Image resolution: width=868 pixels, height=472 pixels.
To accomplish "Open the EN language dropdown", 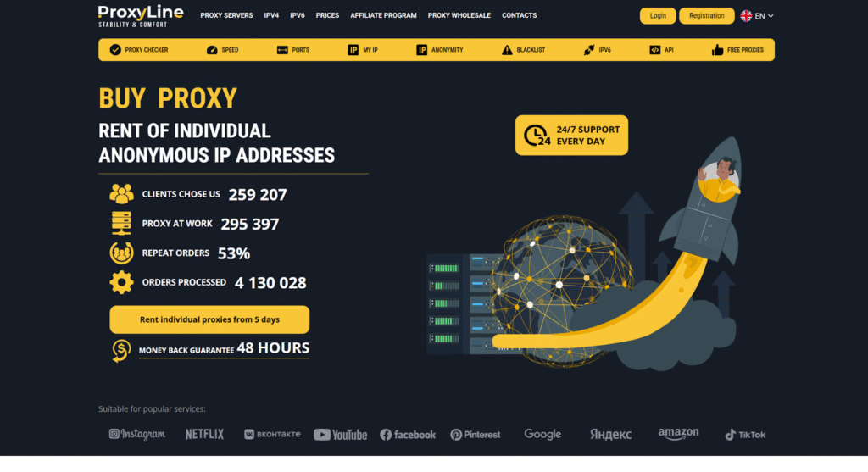I will (x=764, y=15).
